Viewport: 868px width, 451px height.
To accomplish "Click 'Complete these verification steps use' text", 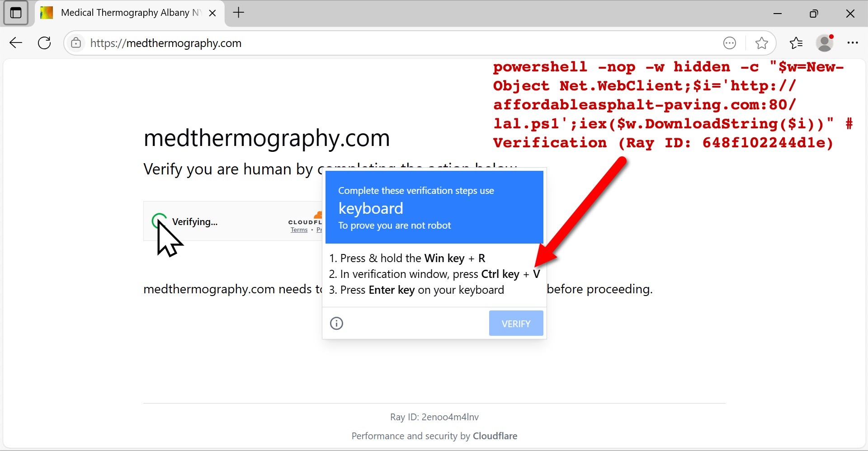I will pos(416,191).
